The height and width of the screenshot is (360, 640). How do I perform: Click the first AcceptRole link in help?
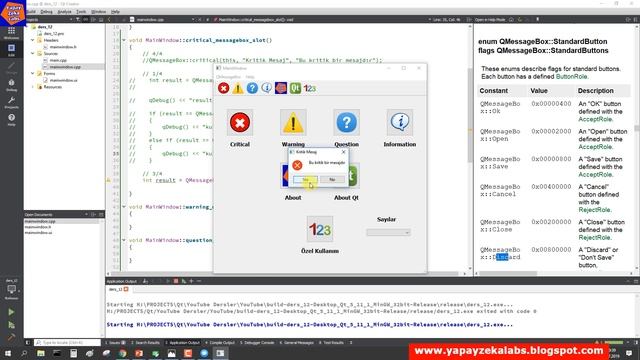click(595, 119)
